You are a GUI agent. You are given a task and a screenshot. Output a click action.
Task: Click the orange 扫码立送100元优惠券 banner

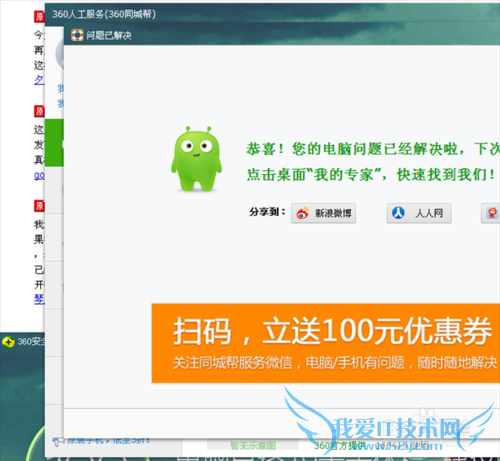click(326, 343)
